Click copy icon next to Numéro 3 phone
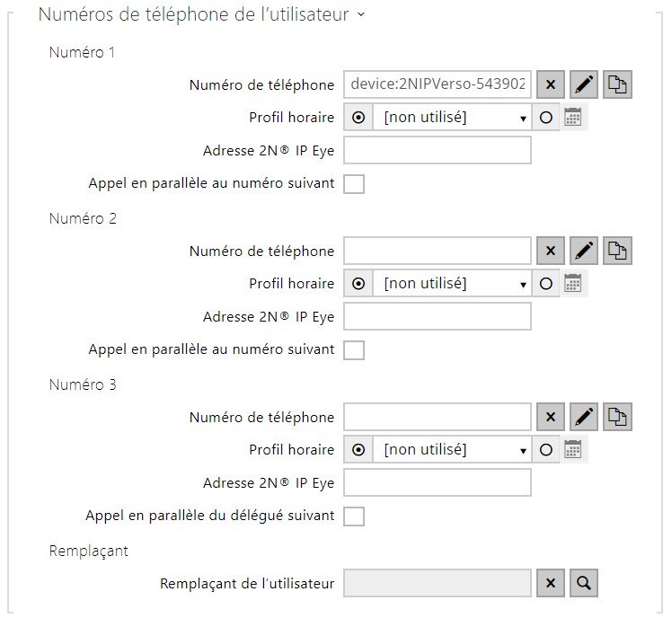672x618 pixels. click(618, 418)
